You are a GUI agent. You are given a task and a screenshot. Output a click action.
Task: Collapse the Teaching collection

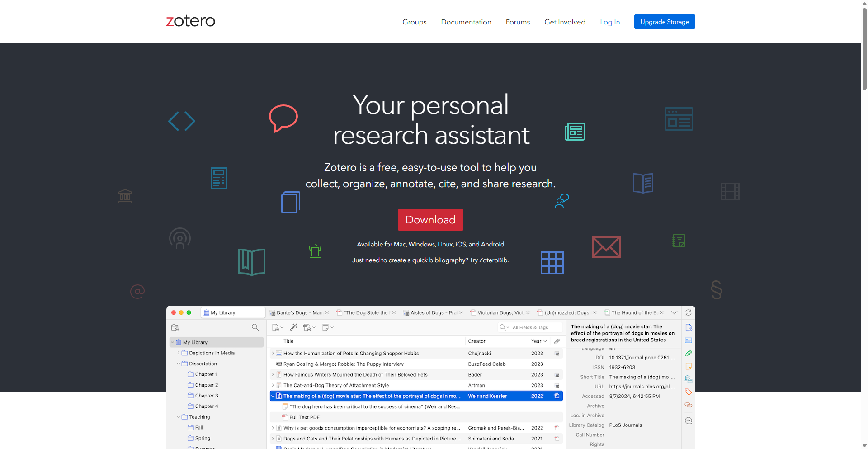point(179,417)
